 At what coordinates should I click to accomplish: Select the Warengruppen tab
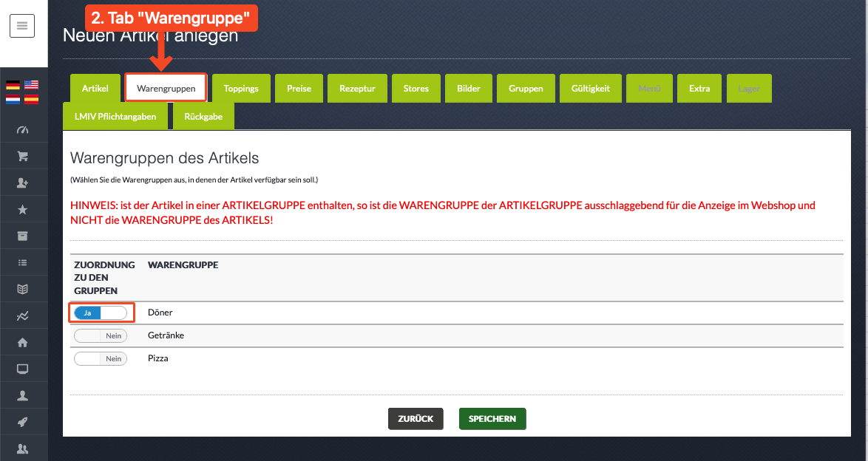[166, 89]
